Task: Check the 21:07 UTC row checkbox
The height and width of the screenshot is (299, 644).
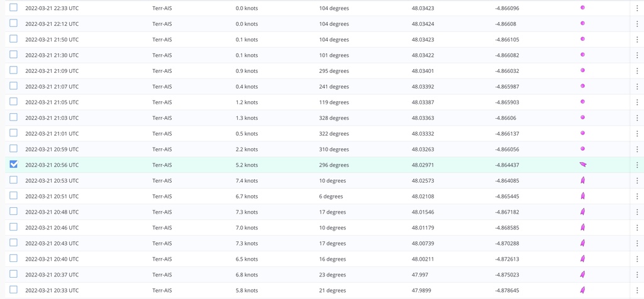Action: click(x=14, y=85)
